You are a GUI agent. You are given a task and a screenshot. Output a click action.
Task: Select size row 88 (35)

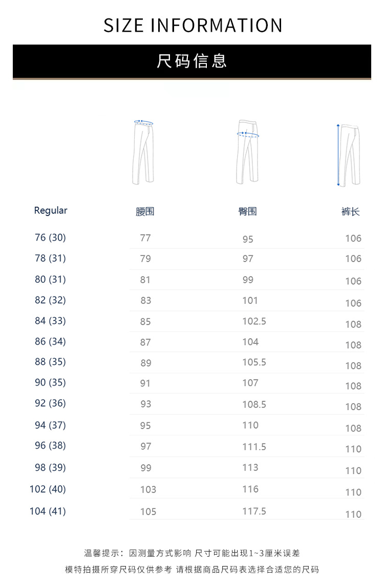point(50,362)
